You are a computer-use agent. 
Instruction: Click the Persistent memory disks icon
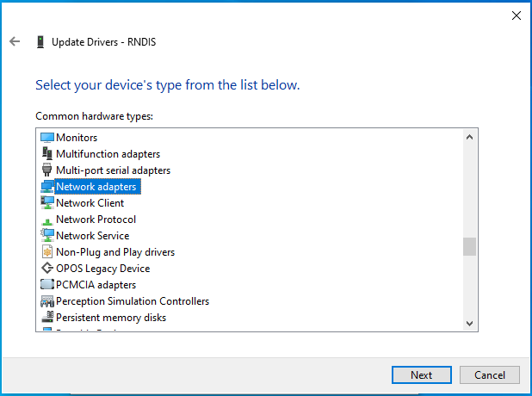(x=47, y=317)
